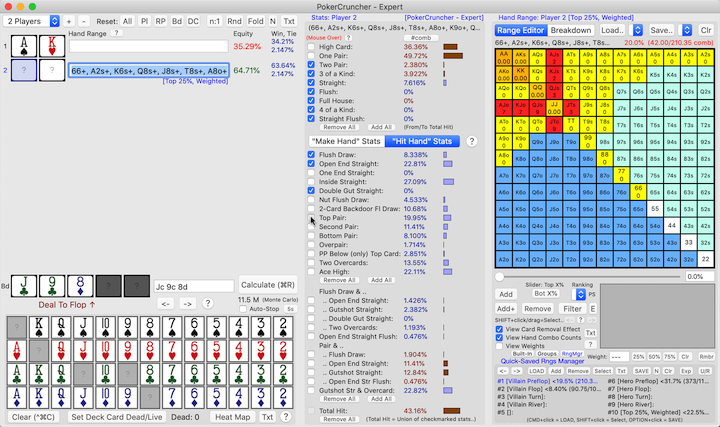Select the empty river card slot on board

click(x=137, y=286)
